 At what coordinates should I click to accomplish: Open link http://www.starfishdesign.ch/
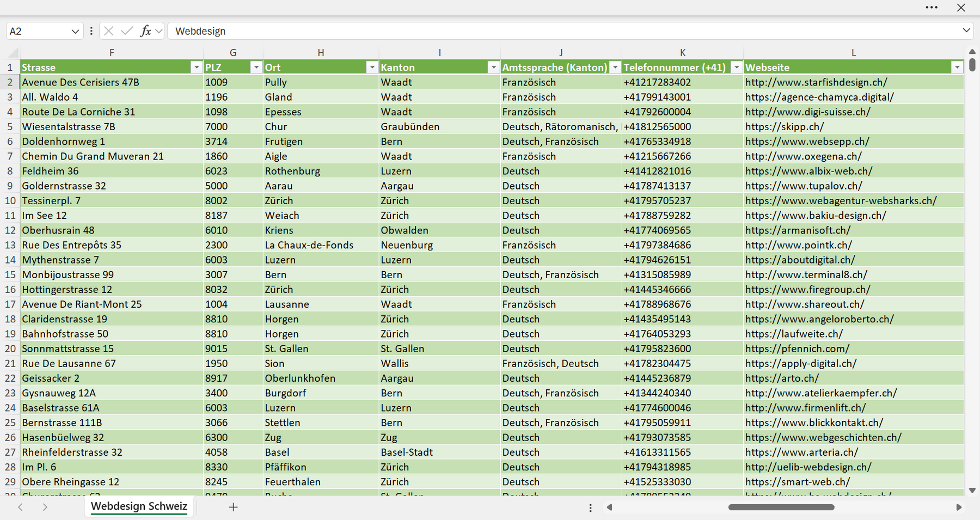click(x=816, y=82)
